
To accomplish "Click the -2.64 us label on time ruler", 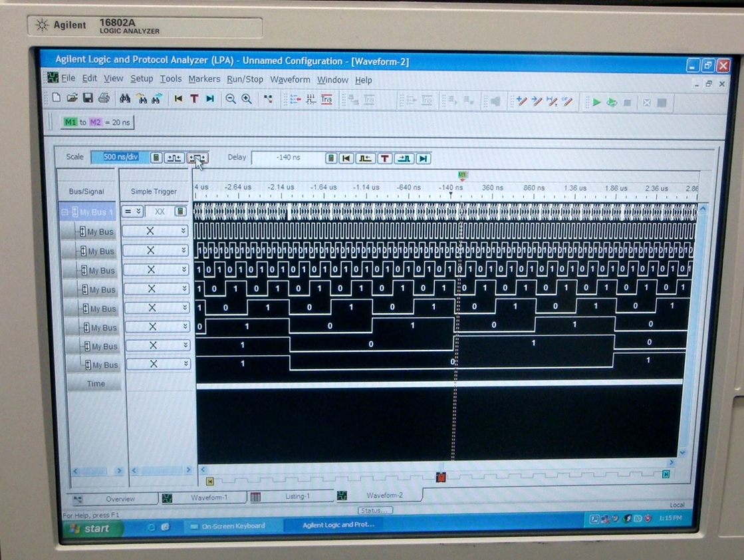I will 238,187.
